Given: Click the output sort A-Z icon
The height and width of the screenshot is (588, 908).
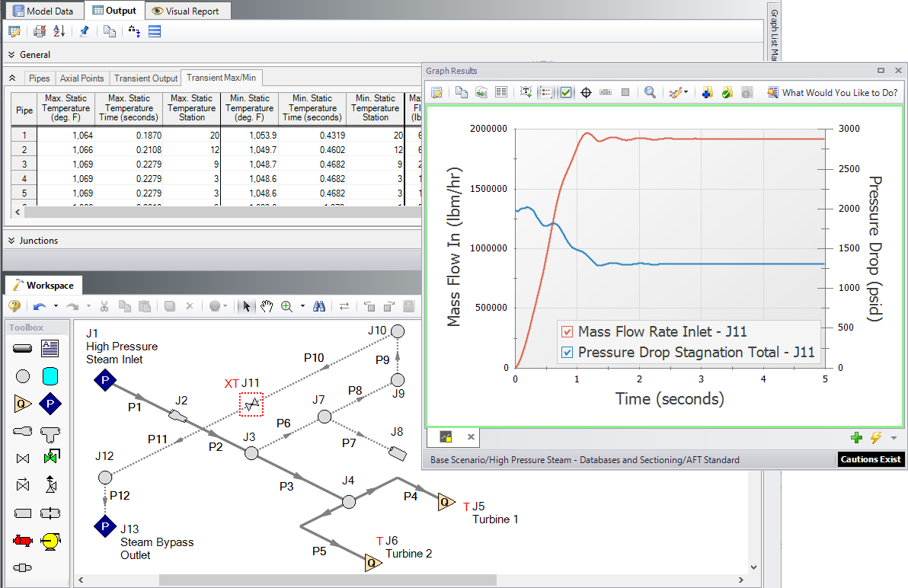Looking at the screenshot, I should tap(59, 31).
